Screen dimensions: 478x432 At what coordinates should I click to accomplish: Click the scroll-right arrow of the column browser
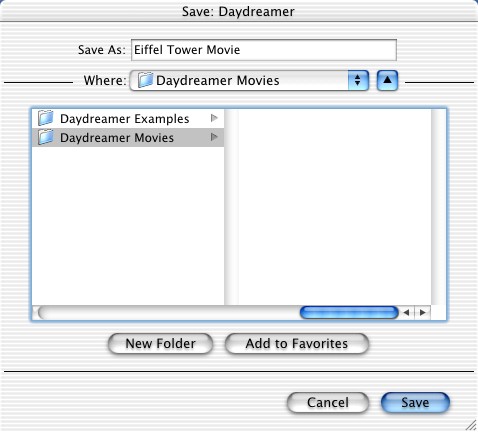422,313
